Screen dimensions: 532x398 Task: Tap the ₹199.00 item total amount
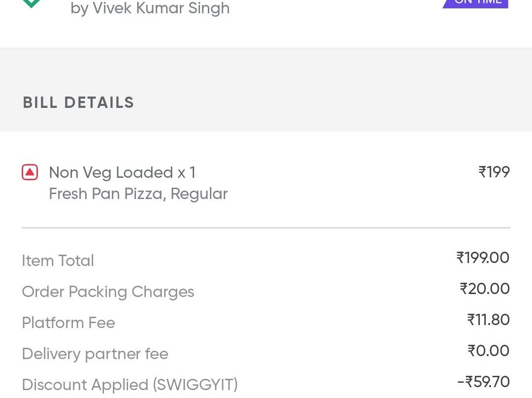(x=483, y=258)
